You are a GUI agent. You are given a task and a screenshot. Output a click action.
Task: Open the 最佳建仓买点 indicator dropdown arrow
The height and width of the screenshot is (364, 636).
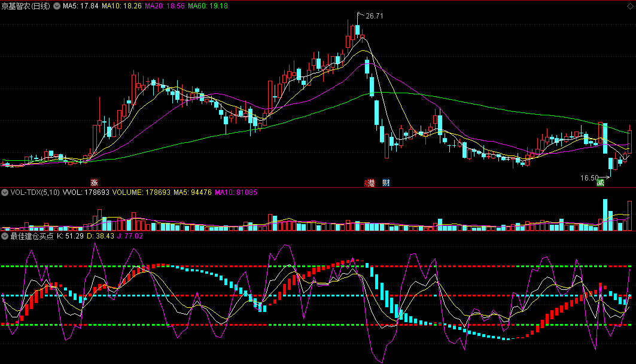(x=5, y=236)
